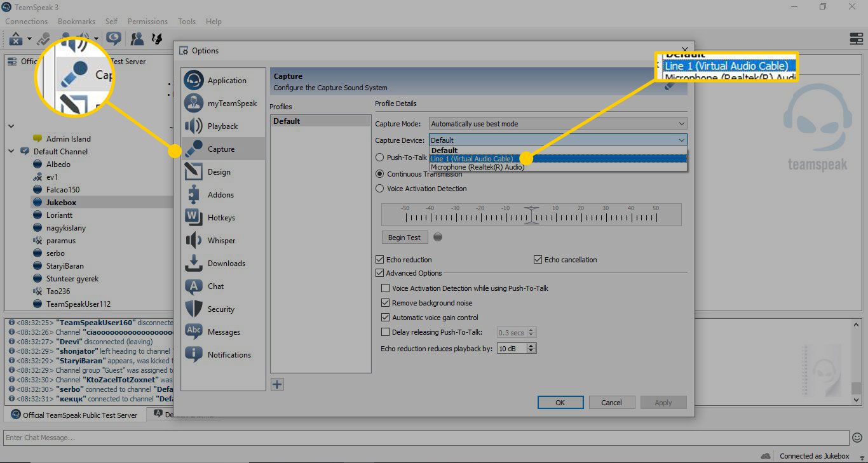Viewport: 868px width, 463px height.
Task: Select user Albedo in channel tree
Action: (58, 164)
